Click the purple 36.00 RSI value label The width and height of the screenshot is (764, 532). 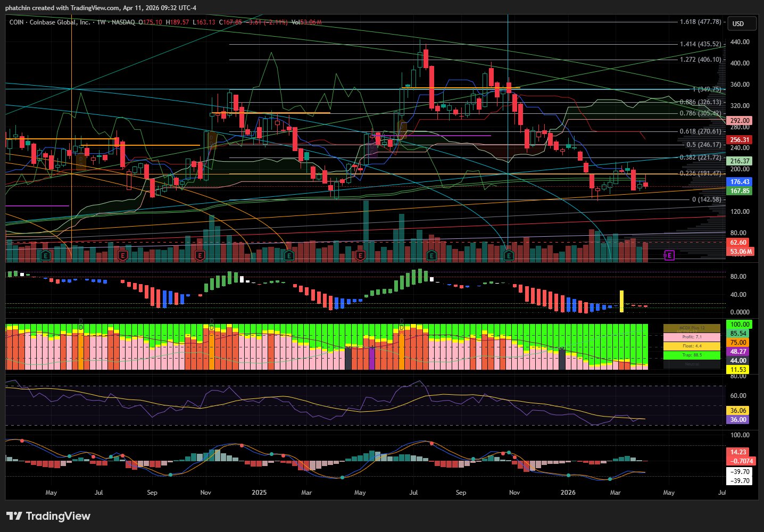point(738,420)
